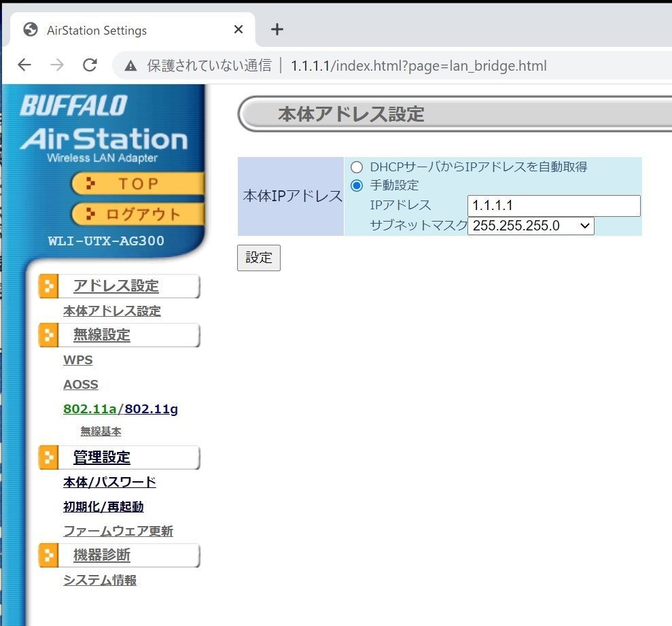Open the 802.11a wireless link
Image resolution: width=672 pixels, height=626 pixels.
click(90, 409)
